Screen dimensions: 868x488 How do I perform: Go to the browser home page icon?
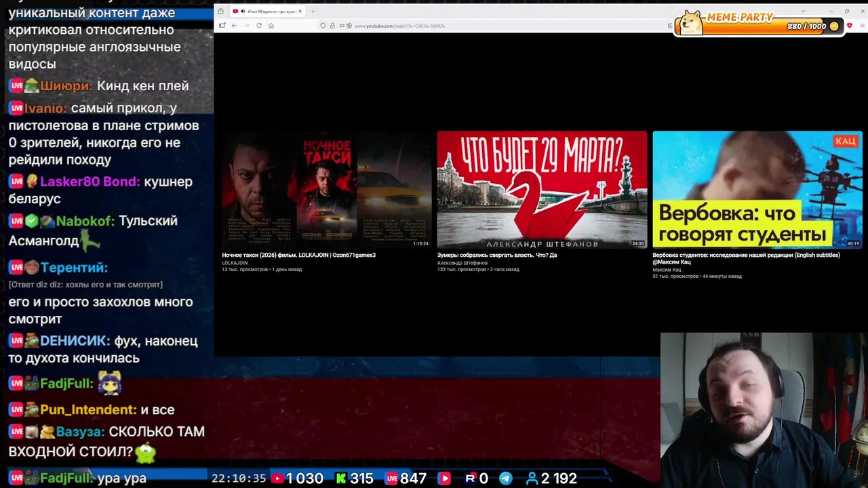pyautogui.click(x=271, y=26)
